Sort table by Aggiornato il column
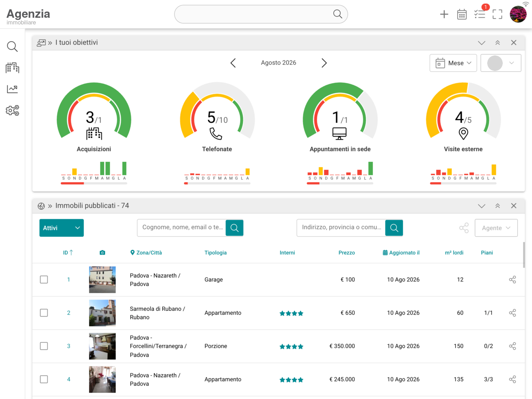The width and height of the screenshot is (532, 399). point(401,253)
